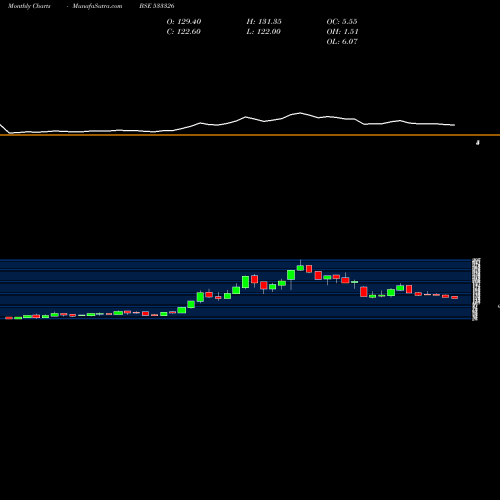This screenshot has width=500, height=500.
Task: Click the last red candlestick on the right
Action: pos(455,297)
